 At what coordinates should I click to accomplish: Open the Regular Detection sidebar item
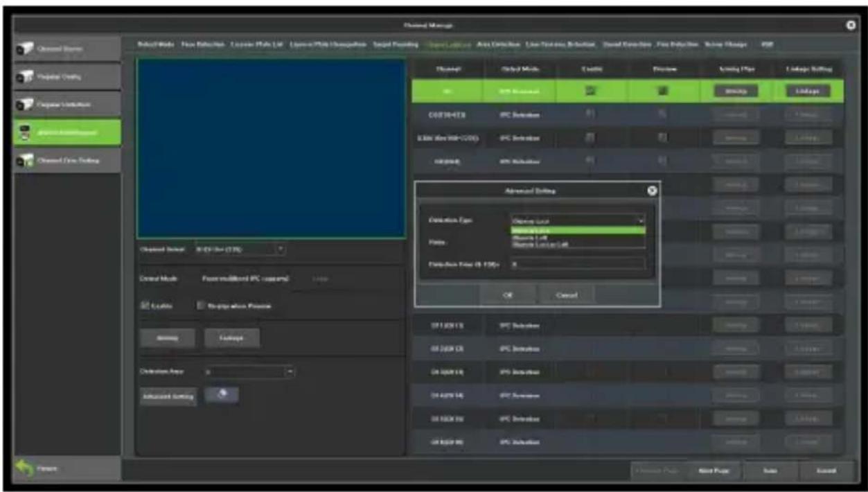click(x=68, y=105)
